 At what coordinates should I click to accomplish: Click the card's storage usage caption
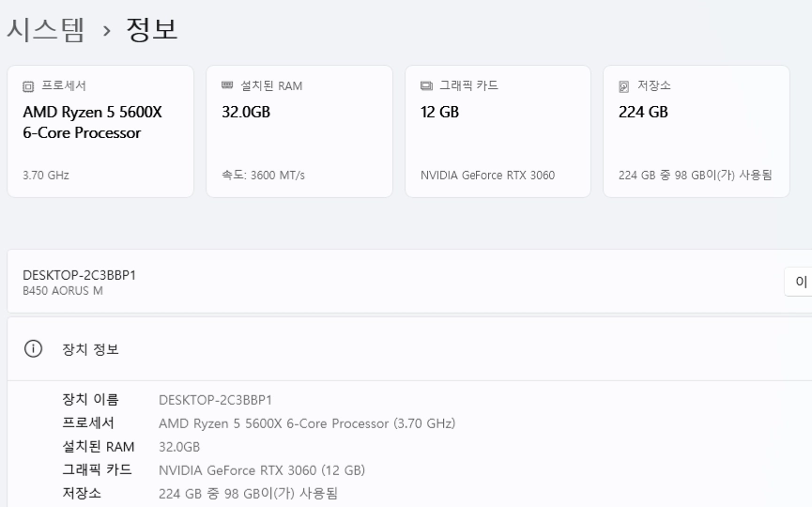click(x=695, y=175)
